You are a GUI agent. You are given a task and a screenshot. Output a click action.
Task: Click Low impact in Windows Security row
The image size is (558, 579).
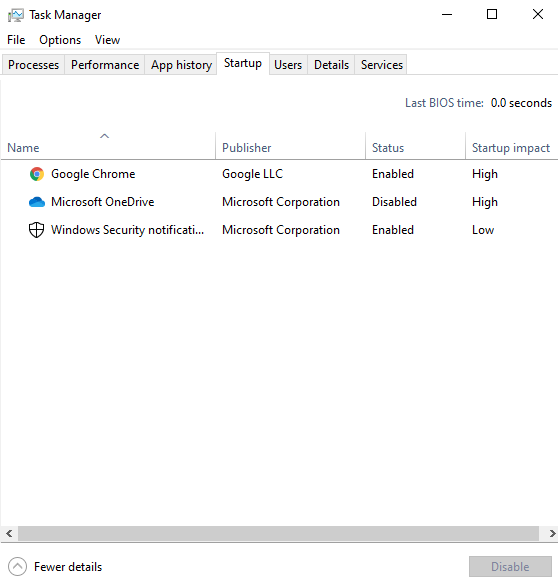click(x=483, y=230)
